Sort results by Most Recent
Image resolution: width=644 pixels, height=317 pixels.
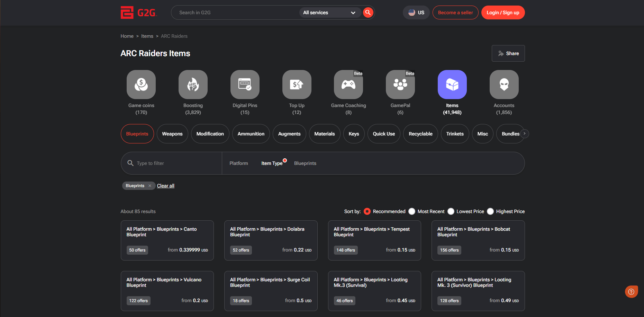click(412, 211)
